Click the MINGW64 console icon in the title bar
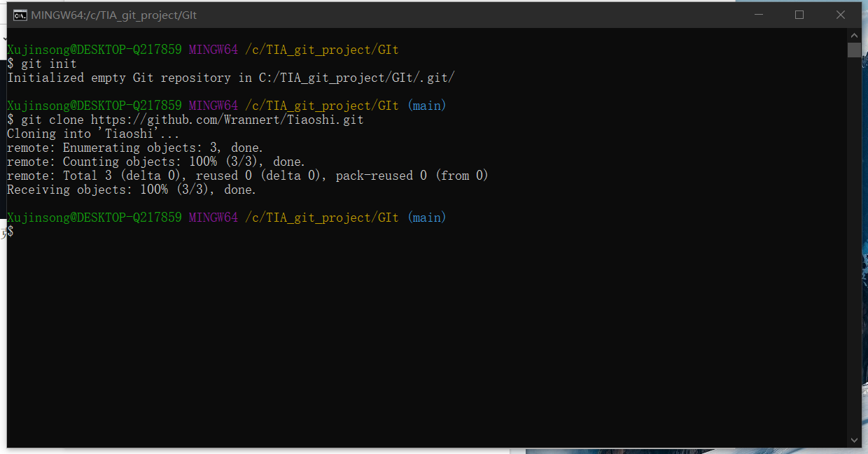 [19, 14]
